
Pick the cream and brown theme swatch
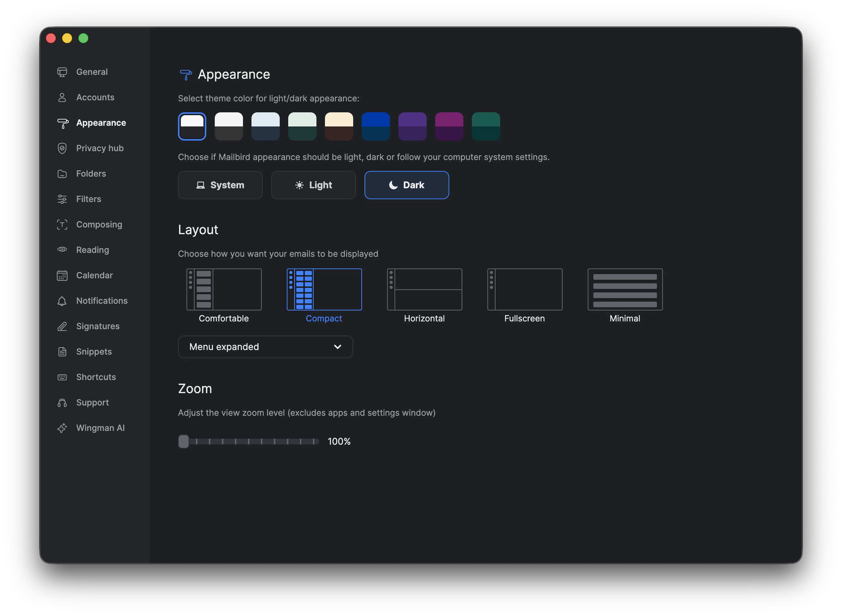[339, 126]
